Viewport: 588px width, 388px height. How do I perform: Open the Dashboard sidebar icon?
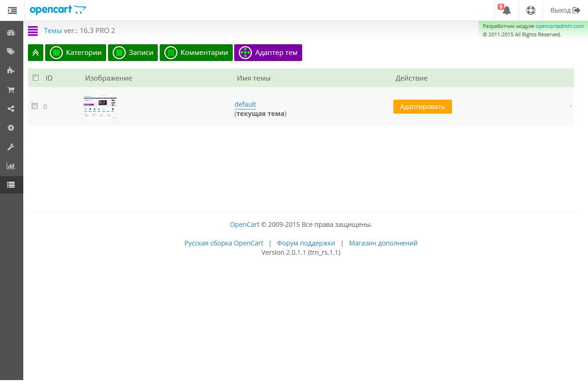pos(11,33)
